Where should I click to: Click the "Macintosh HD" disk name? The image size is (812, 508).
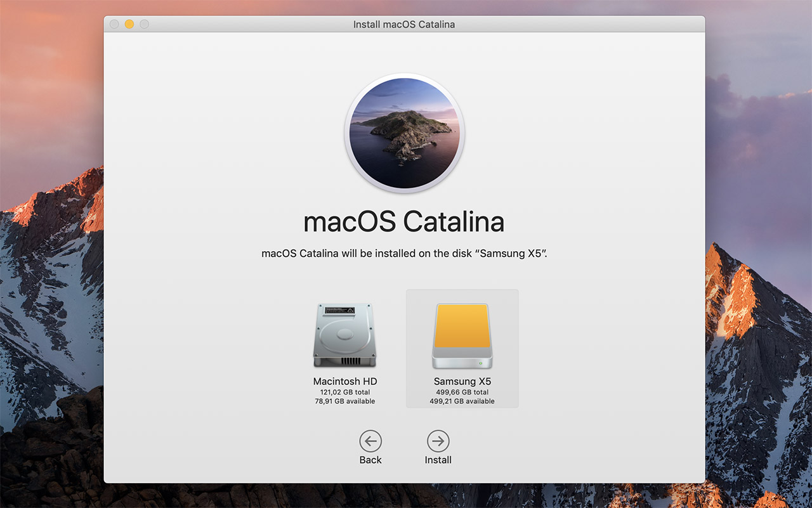[345, 382]
